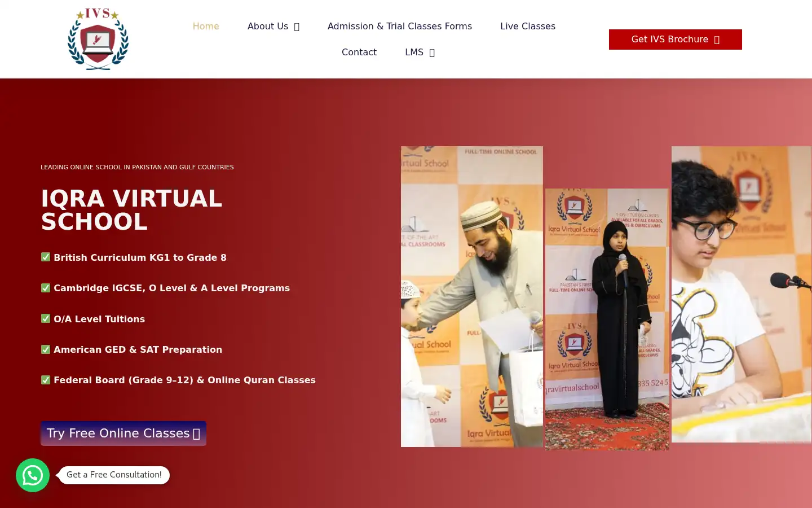Go to Admission & Trial Classes Forms
The width and height of the screenshot is (812, 508).
(400, 26)
